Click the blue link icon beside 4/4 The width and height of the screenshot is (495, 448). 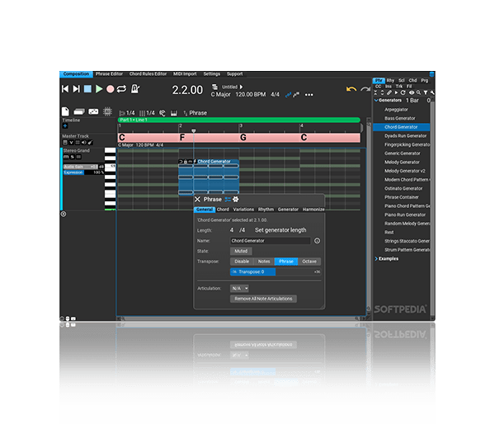point(288,95)
